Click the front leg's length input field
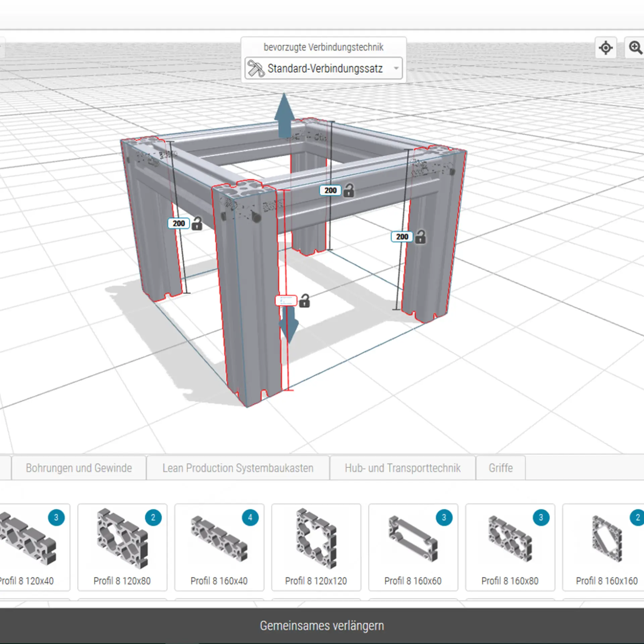This screenshot has width=644, height=644. pyautogui.click(x=286, y=301)
